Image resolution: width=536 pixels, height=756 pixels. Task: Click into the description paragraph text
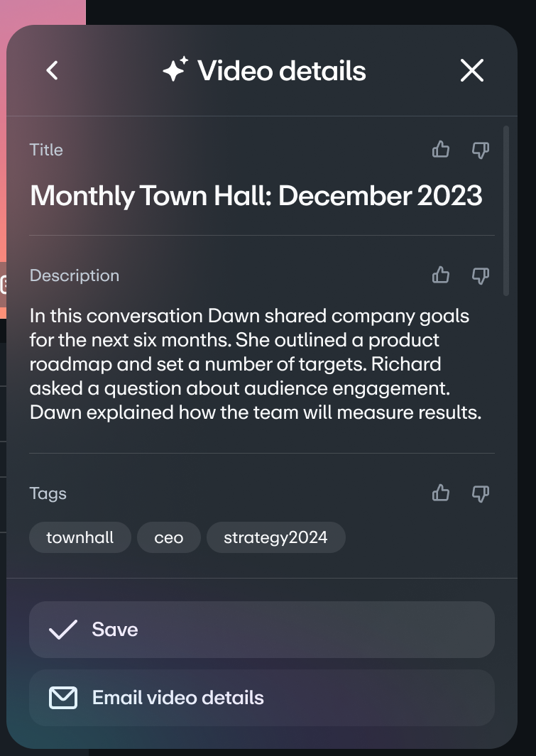(x=256, y=363)
